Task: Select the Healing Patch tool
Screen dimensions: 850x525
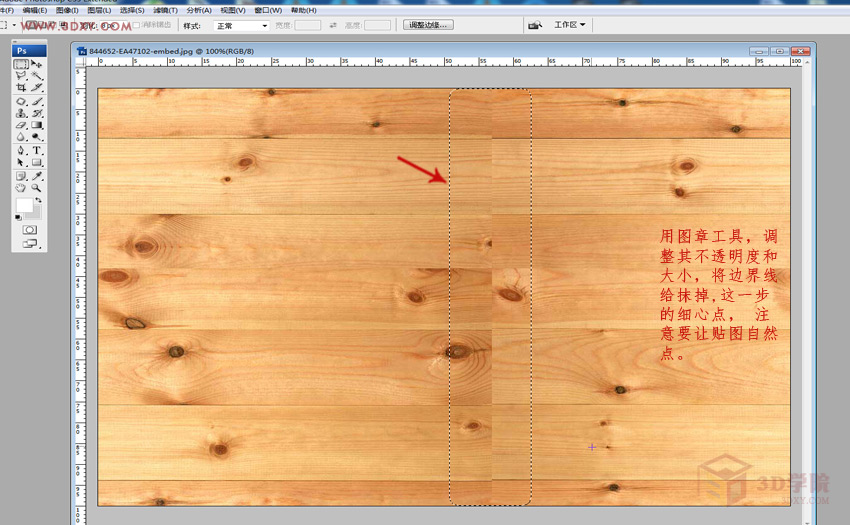Action: pos(21,101)
